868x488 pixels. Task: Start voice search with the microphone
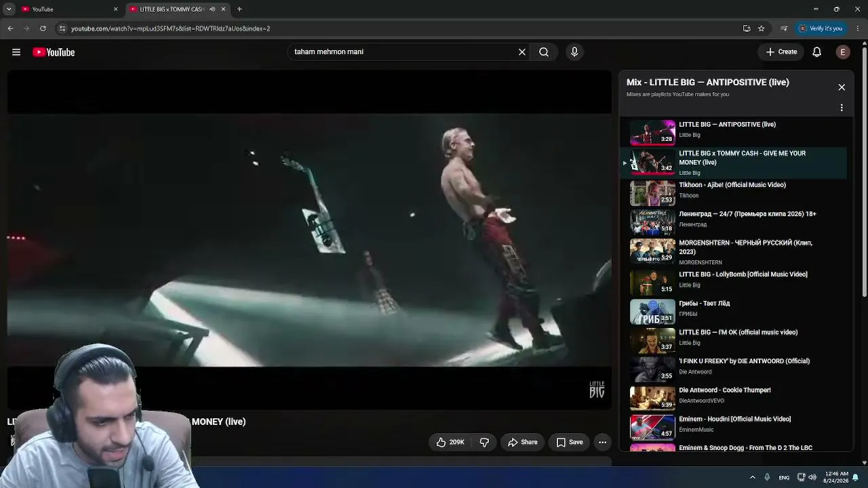(574, 52)
